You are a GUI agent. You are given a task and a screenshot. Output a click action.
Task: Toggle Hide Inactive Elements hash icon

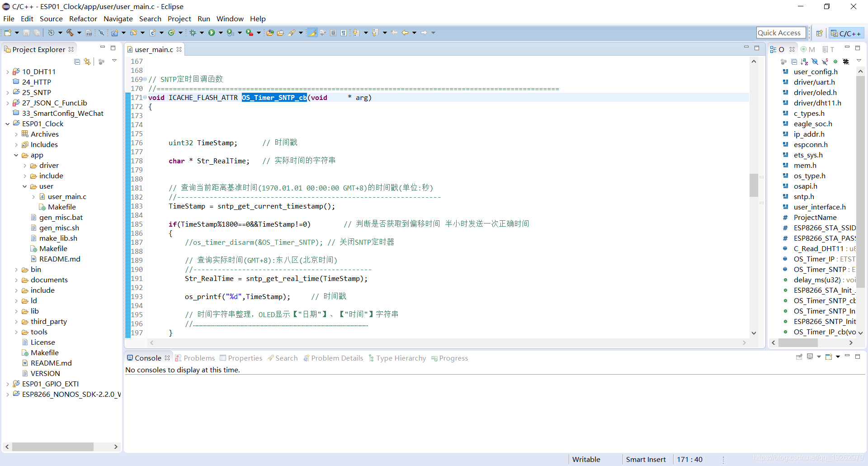(x=846, y=62)
